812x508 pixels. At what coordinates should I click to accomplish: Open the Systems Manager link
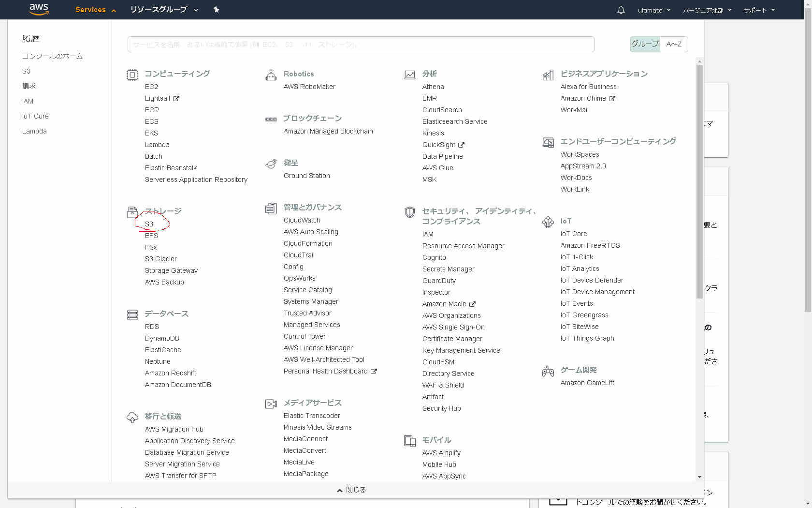tap(311, 301)
